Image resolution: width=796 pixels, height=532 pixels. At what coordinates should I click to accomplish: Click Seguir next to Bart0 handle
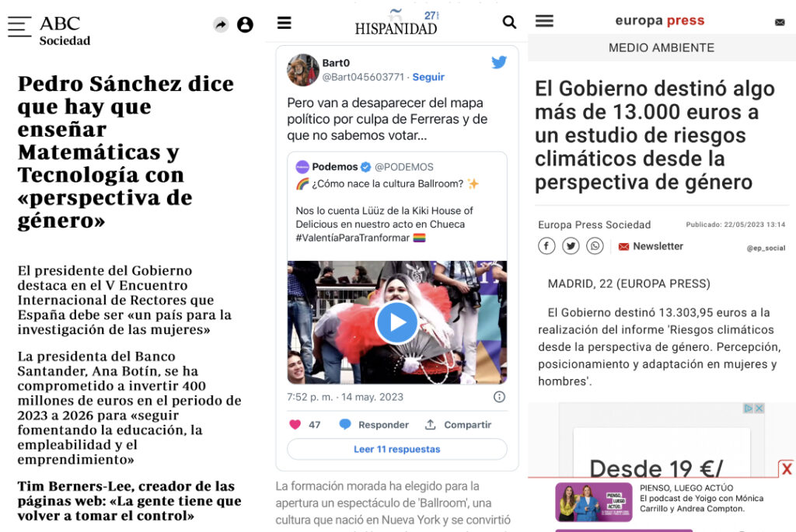[428, 77]
